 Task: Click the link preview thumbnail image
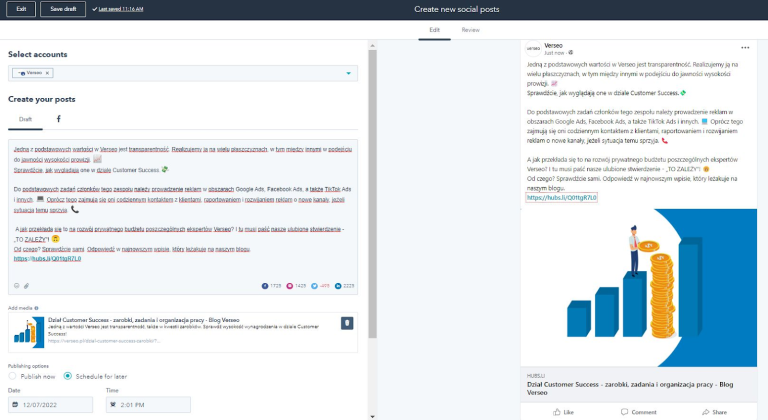coord(28,332)
